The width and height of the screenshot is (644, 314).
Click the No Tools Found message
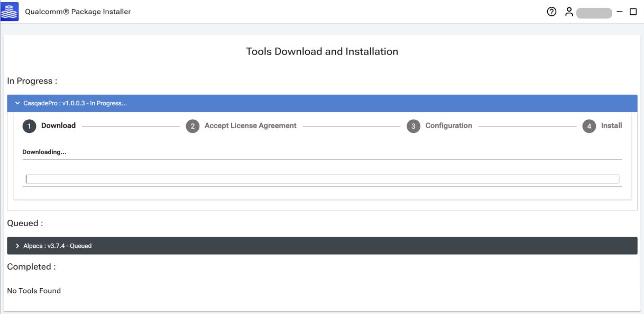pyautogui.click(x=34, y=291)
